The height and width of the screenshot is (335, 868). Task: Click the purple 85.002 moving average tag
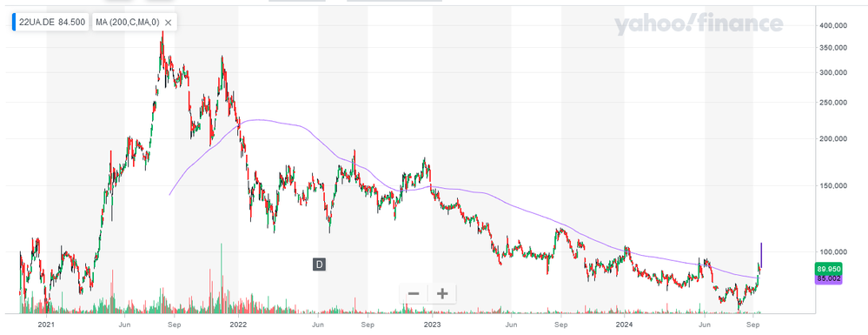pos(829,279)
